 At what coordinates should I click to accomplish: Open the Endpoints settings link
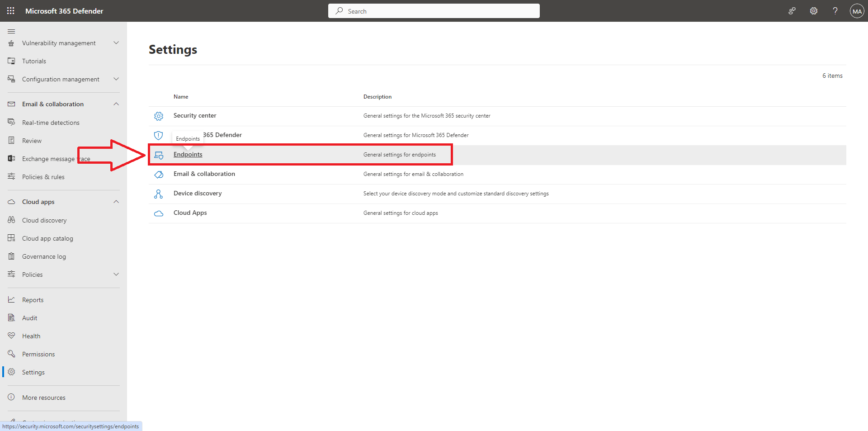pos(188,155)
